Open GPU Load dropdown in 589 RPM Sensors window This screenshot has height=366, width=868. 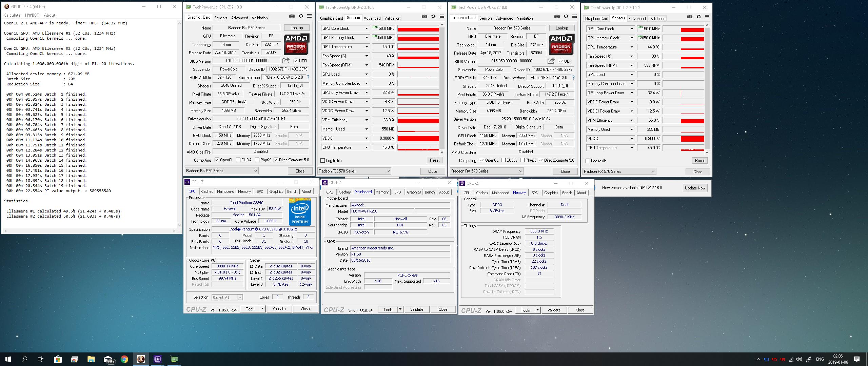(x=631, y=75)
